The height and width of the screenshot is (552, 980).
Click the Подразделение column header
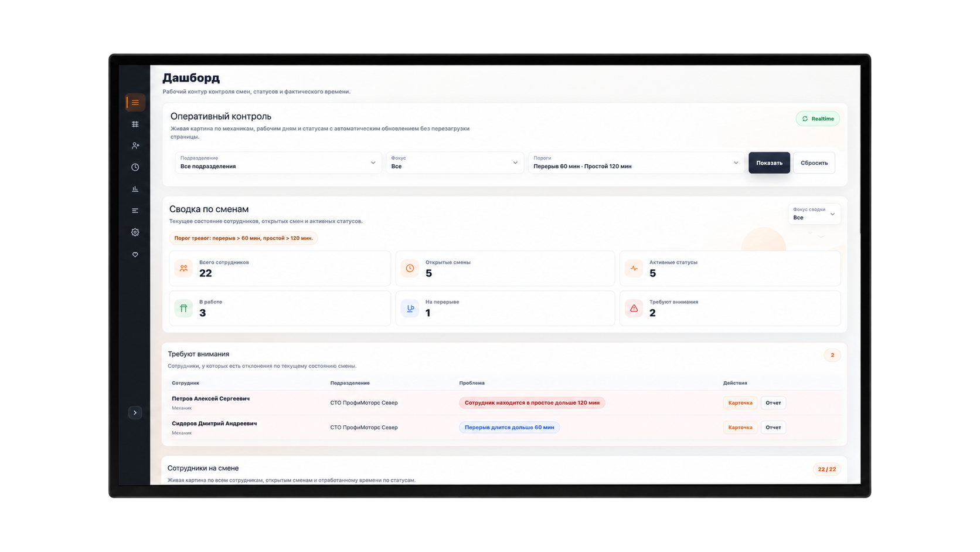tap(349, 383)
